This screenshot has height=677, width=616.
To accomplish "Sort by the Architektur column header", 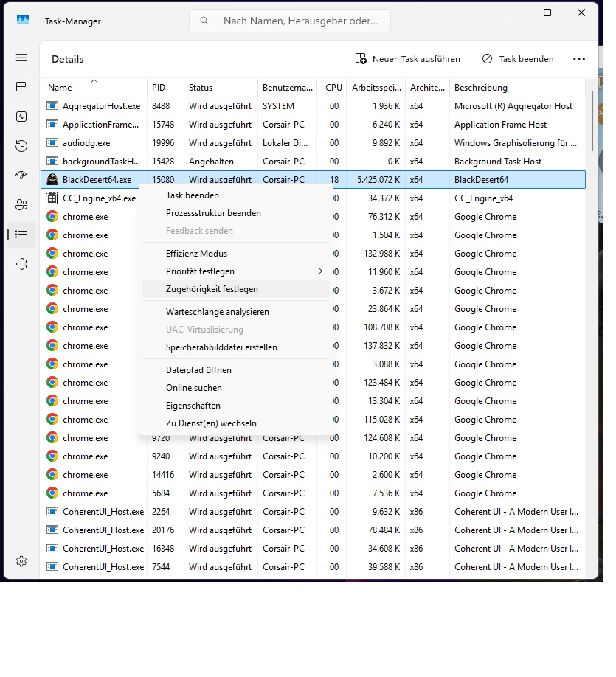I will coord(427,87).
